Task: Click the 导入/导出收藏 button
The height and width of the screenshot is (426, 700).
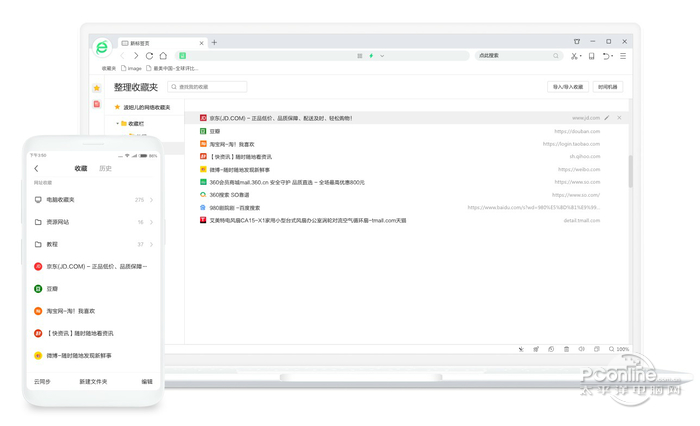Action: (x=568, y=87)
